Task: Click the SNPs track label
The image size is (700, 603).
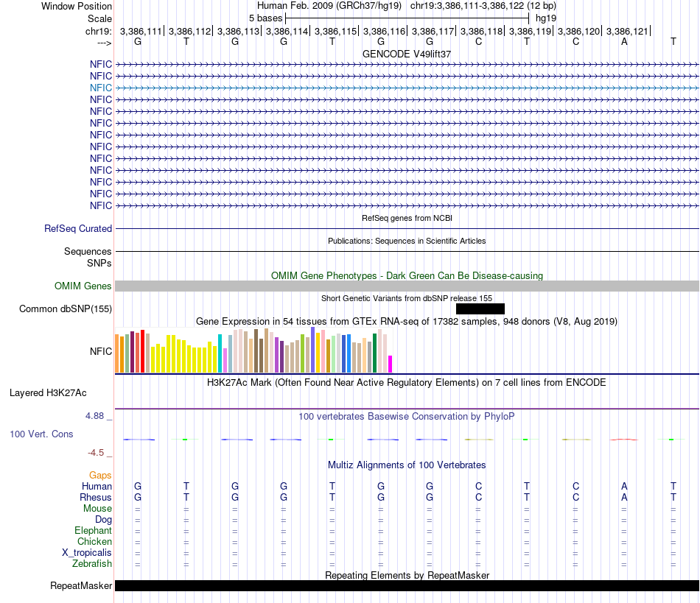Action: (99, 263)
